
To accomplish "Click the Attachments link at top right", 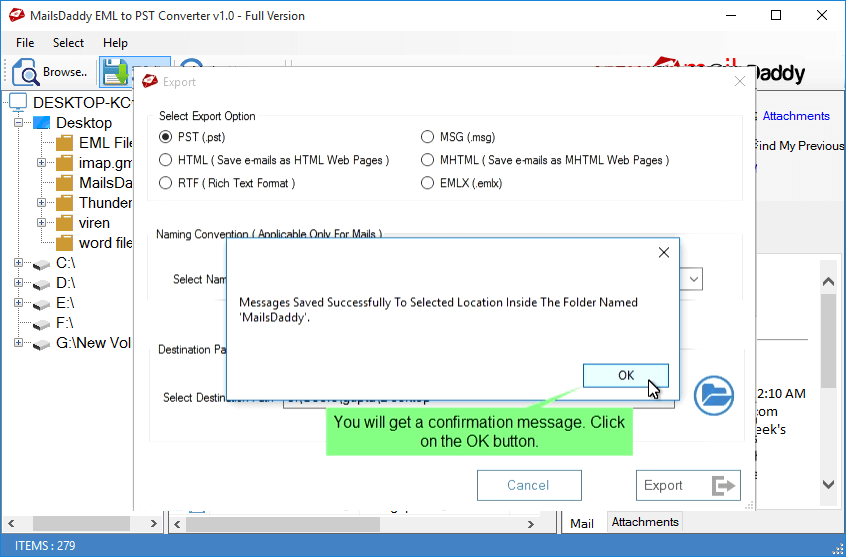I will click(x=796, y=116).
